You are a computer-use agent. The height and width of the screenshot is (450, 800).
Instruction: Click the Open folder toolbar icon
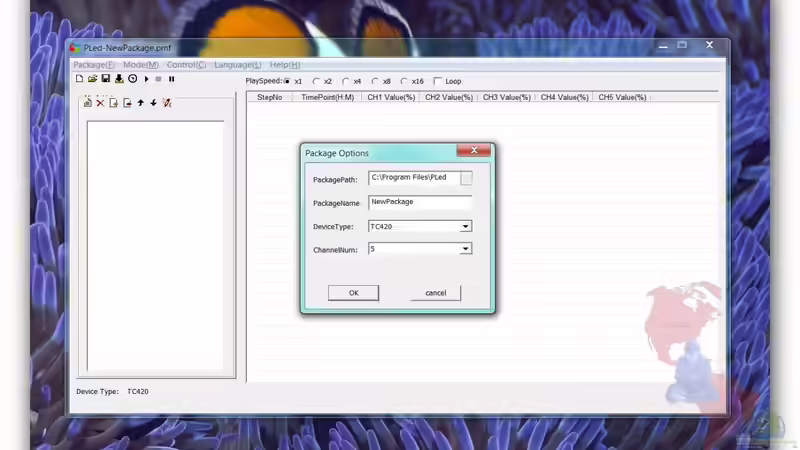[93, 79]
